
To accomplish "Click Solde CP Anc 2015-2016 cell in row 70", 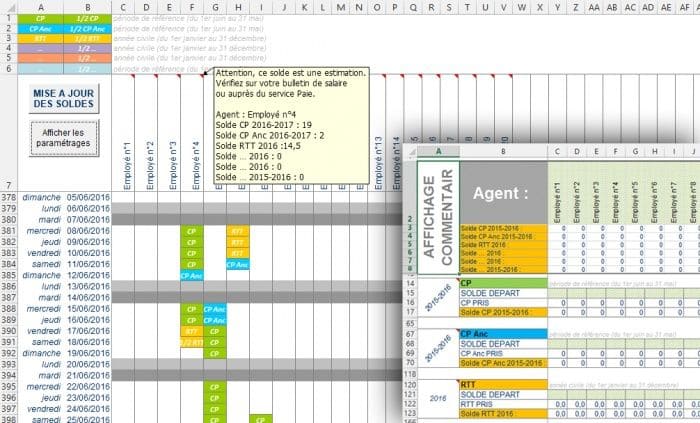I will tap(504, 363).
